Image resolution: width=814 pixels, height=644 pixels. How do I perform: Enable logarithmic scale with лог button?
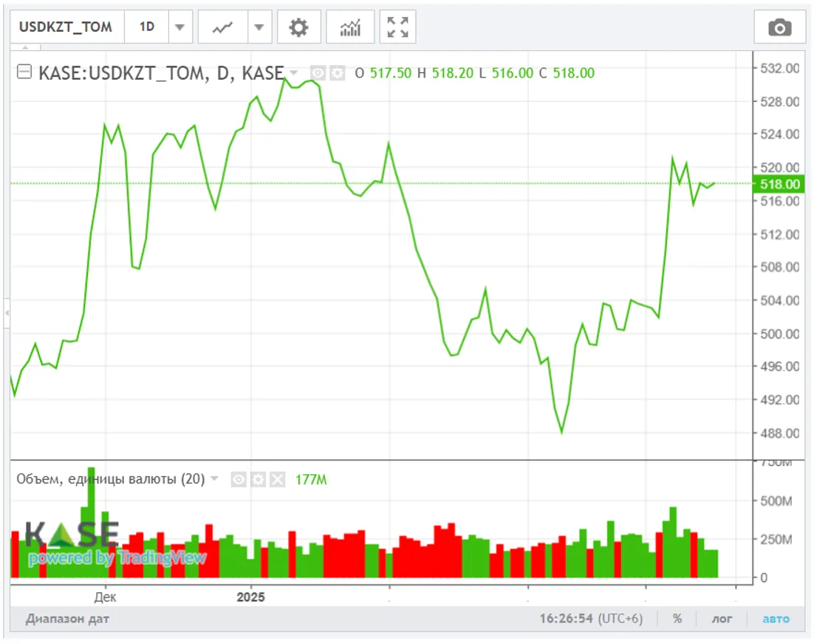[722, 619]
